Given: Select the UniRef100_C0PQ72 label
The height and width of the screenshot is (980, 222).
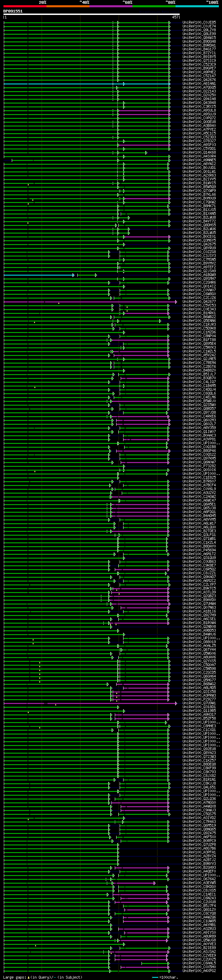Looking at the screenshot, I should click(x=199, y=118).
